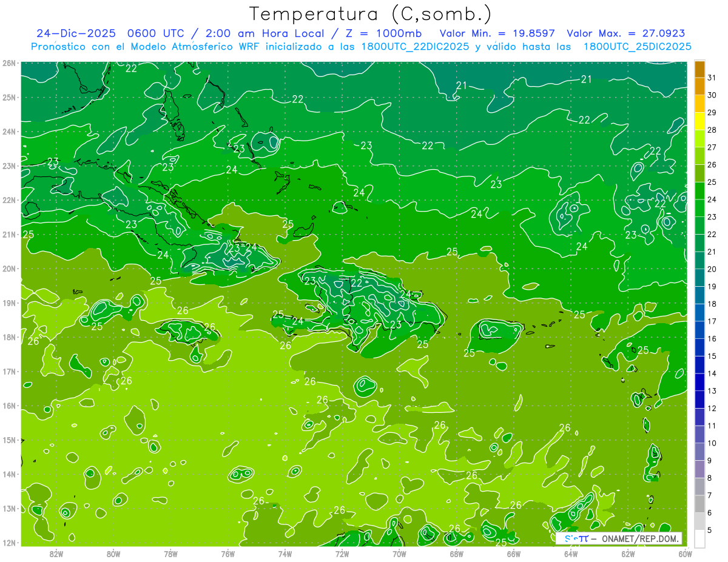Click longitude axis label "68W"
The image size is (728, 562).
456,554
